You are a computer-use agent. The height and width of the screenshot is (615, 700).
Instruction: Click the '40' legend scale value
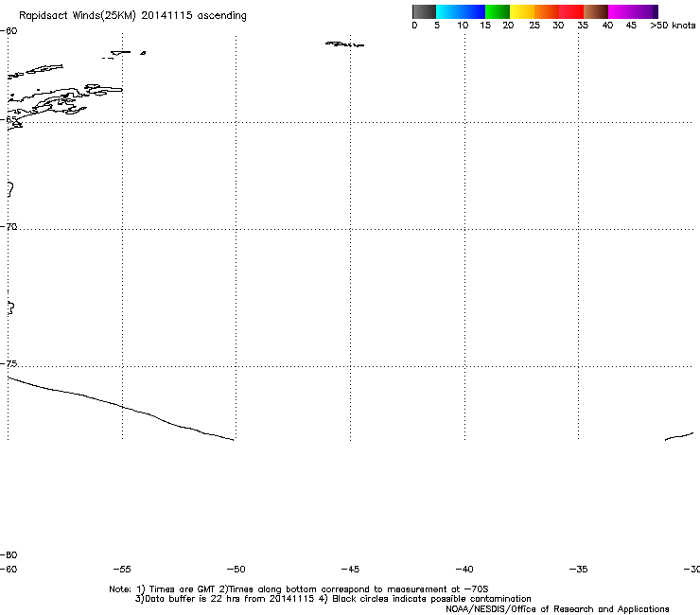pos(607,26)
